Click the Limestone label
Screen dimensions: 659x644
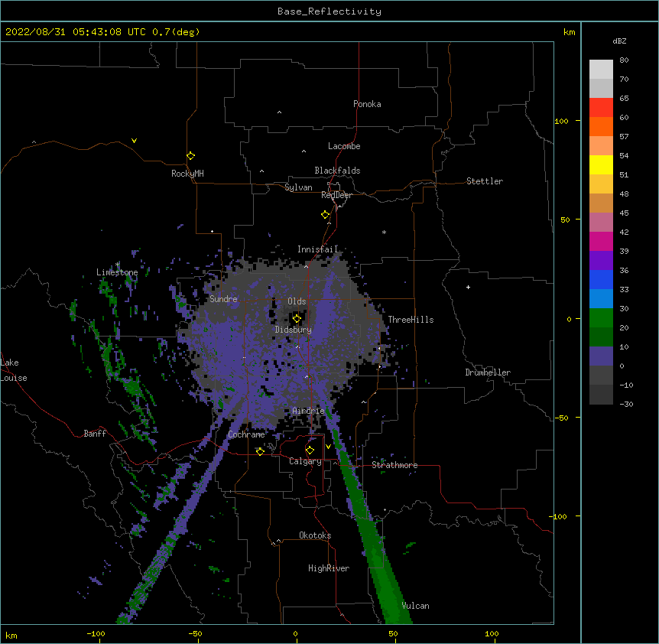117,272
